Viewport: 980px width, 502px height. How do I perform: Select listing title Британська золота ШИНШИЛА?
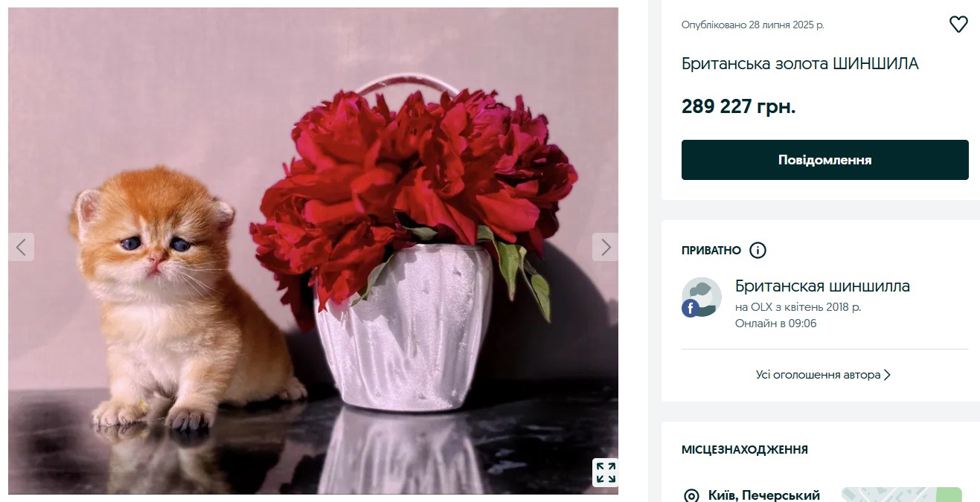[x=800, y=64]
